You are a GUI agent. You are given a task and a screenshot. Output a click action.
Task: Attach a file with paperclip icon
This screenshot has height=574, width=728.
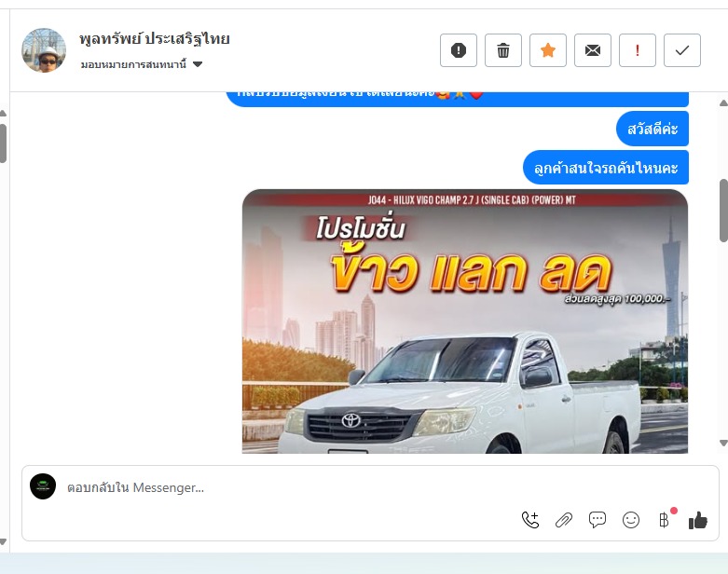564,520
